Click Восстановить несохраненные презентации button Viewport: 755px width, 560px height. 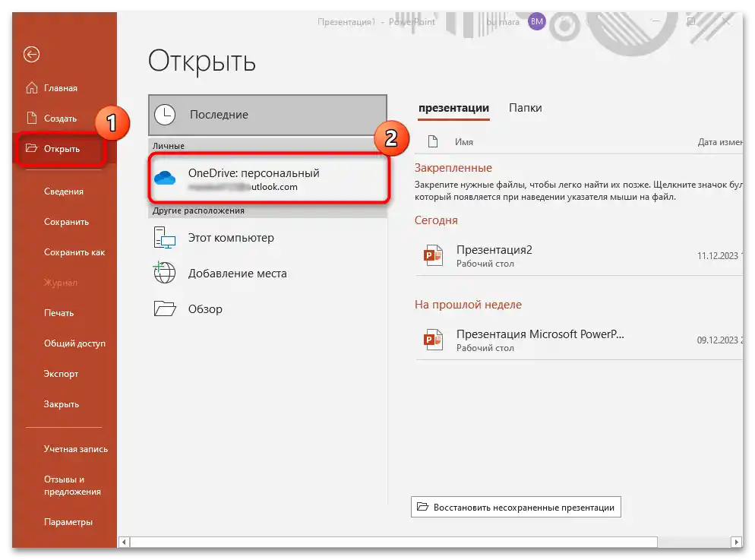[516, 506]
